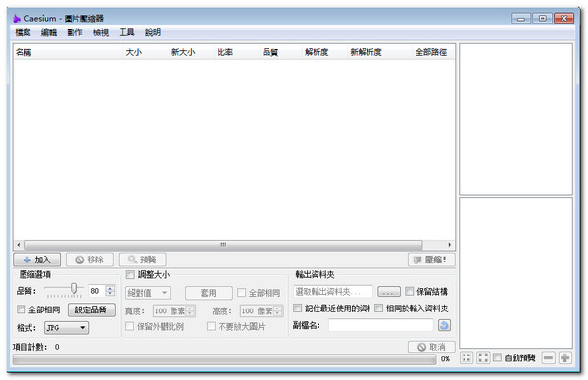Click the 設定品質 button
The image size is (588, 380).
click(91, 309)
